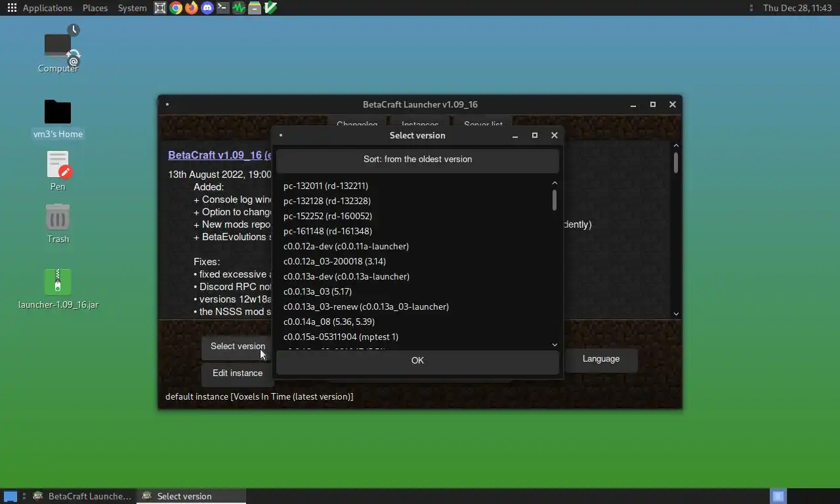Click the show desktop icon in bottom panel
Screen dimensions: 840x504
click(x=10, y=496)
